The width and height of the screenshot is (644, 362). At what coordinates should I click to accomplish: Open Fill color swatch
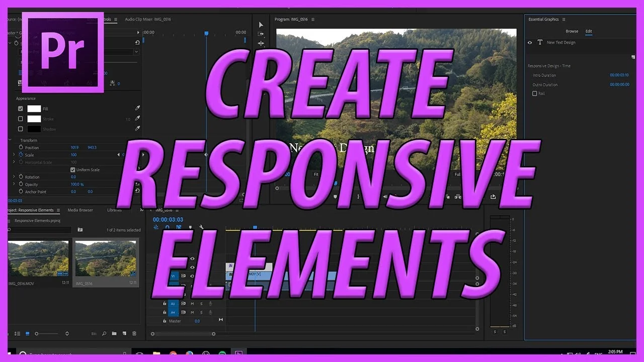tap(34, 109)
